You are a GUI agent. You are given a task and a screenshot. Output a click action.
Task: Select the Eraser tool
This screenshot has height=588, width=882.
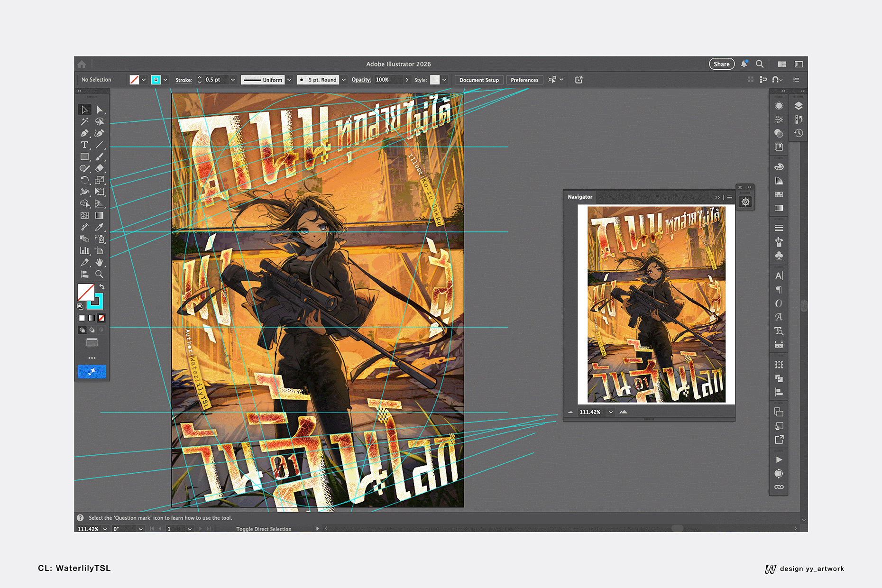tap(99, 168)
